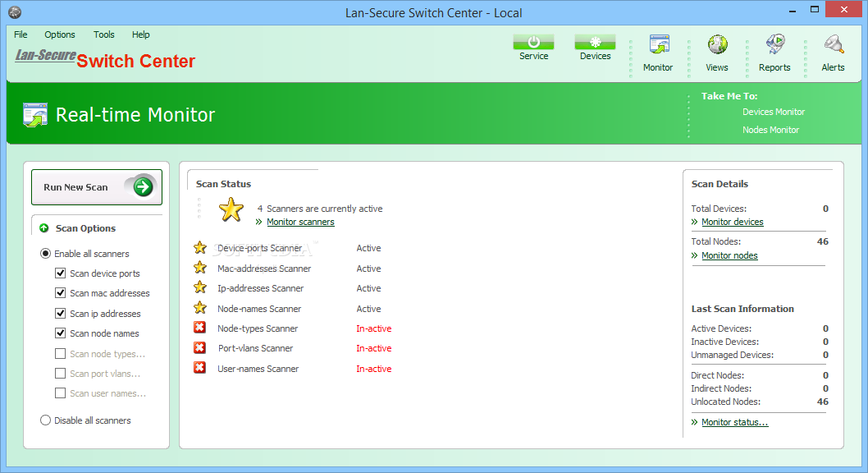Open the Monitor toolbar icon

(659, 45)
